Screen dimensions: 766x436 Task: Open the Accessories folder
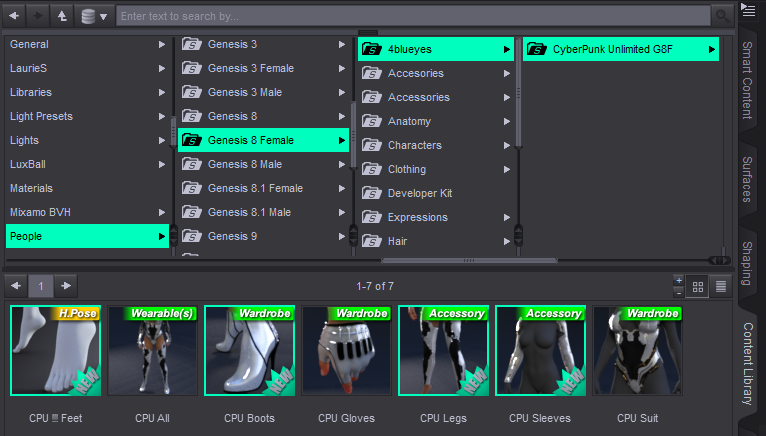tap(436, 97)
